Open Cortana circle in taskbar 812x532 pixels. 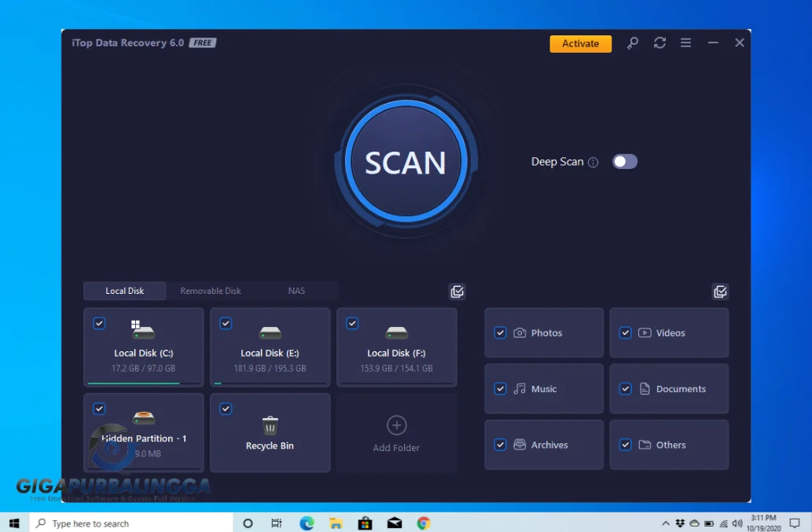248,523
